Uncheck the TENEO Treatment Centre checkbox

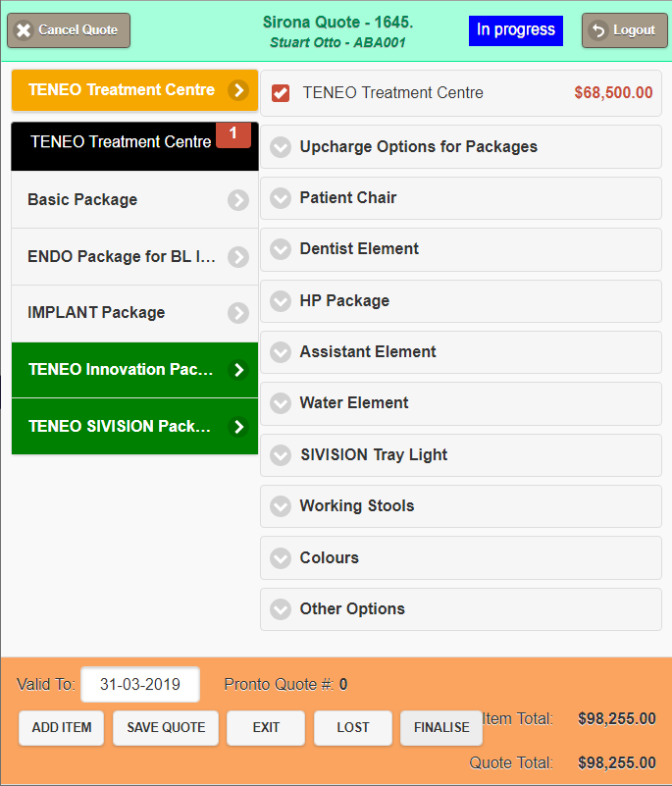click(281, 93)
